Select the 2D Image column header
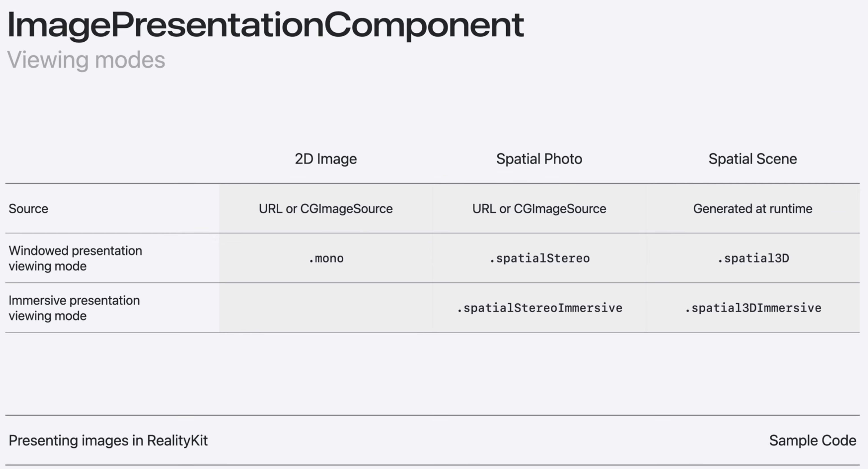This screenshot has height=469, width=868. [x=326, y=159]
